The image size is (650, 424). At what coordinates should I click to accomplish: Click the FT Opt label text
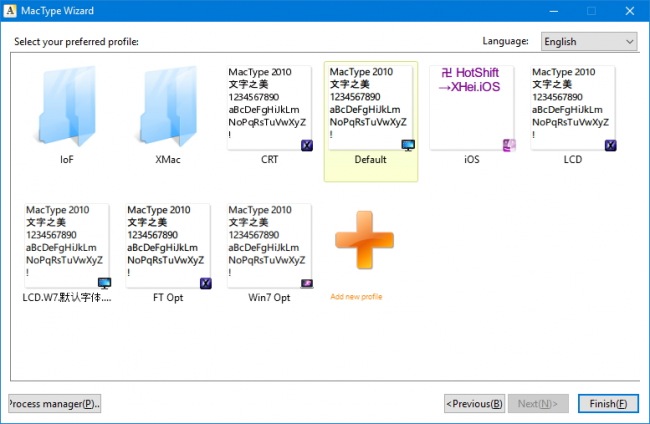click(x=168, y=298)
